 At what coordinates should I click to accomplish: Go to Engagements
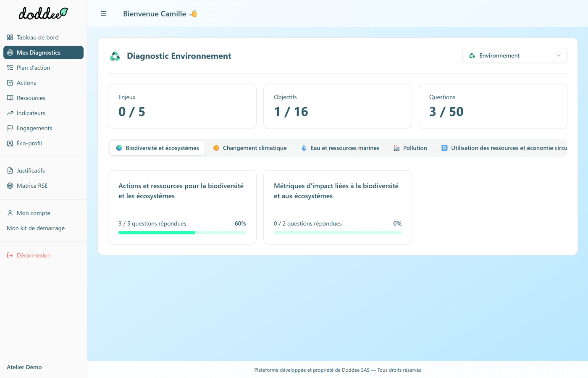click(x=43, y=128)
